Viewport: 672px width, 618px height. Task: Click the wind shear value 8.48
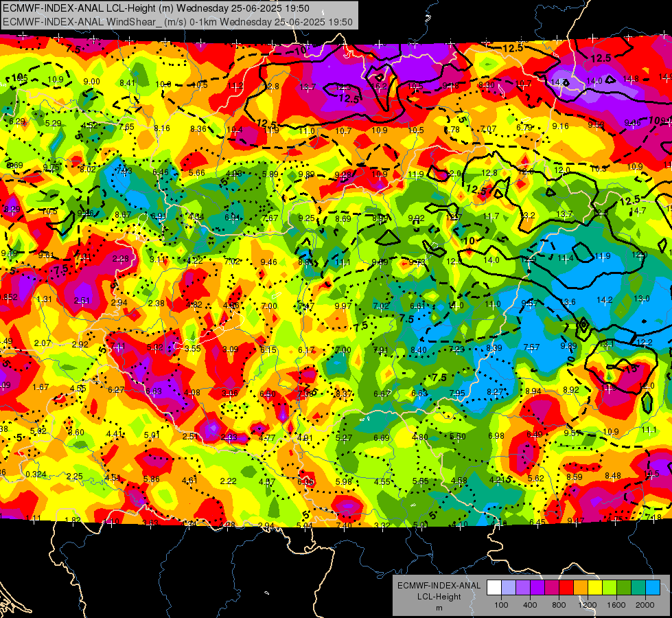(x=613, y=476)
